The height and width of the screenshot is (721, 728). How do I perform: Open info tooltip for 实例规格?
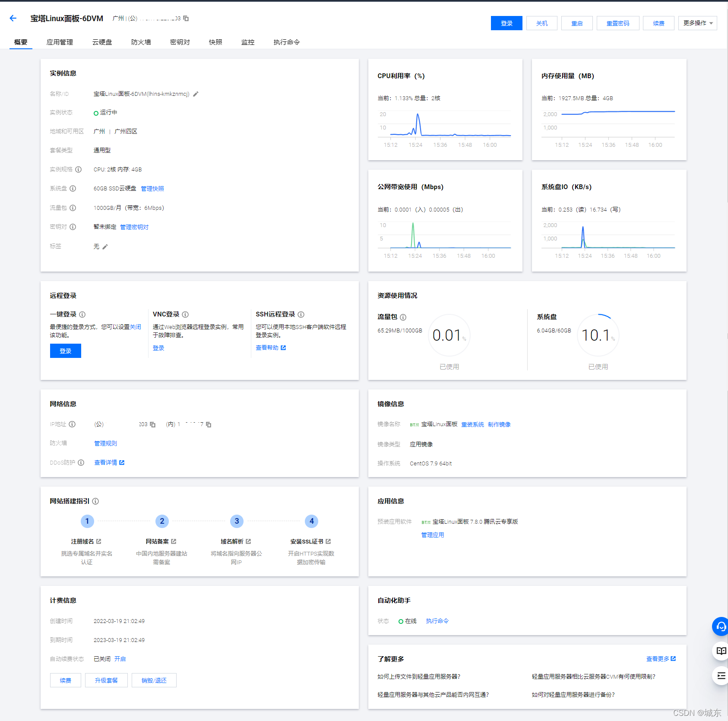[78, 169]
